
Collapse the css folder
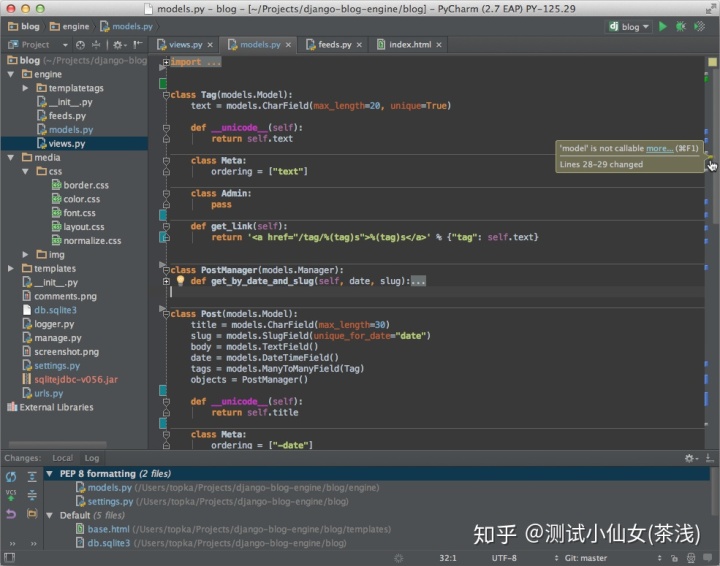pyautogui.click(x=25, y=171)
